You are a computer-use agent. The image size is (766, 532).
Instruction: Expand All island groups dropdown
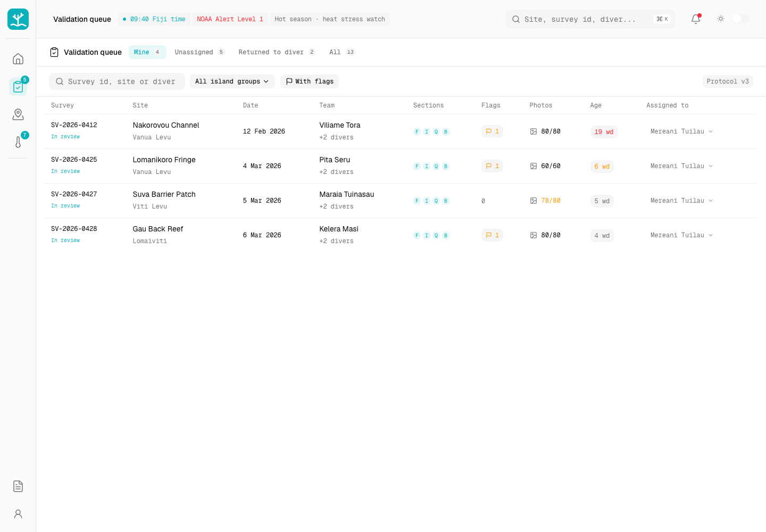tap(232, 81)
